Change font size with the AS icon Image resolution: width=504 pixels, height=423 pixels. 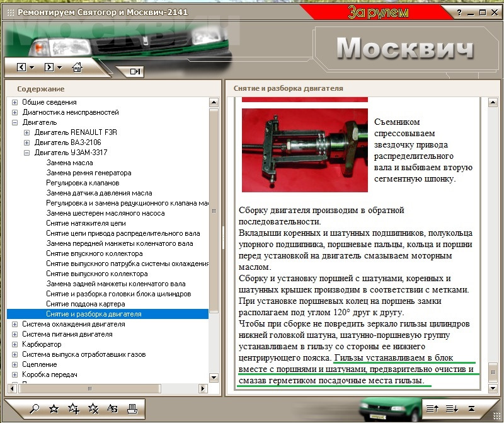(112, 409)
